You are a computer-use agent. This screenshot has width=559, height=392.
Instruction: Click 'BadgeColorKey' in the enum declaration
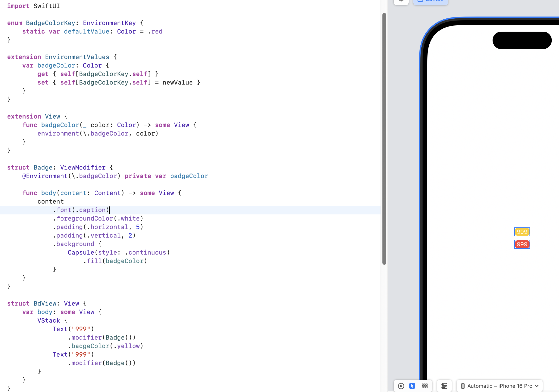point(51,23)
